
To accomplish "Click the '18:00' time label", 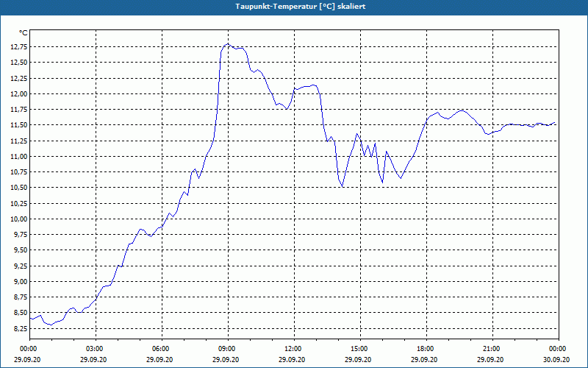I will [x=426, y=349].
